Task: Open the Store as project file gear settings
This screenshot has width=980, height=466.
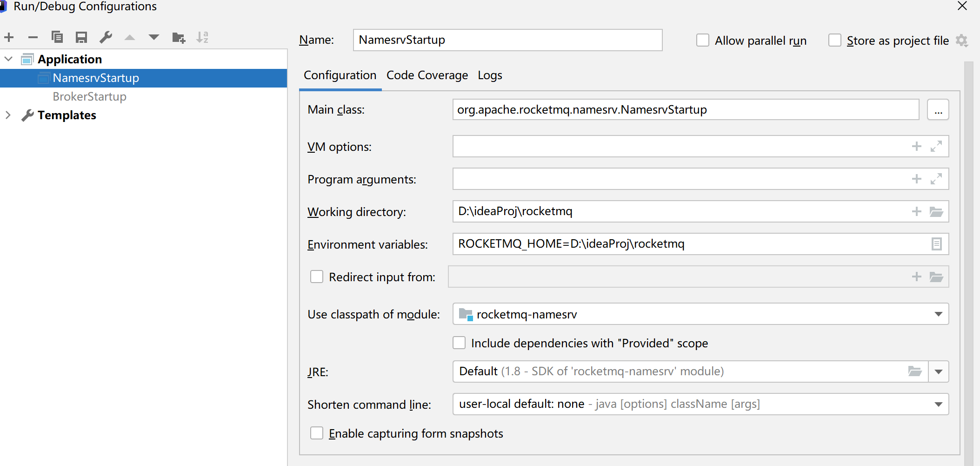Action: click(962, 41)
